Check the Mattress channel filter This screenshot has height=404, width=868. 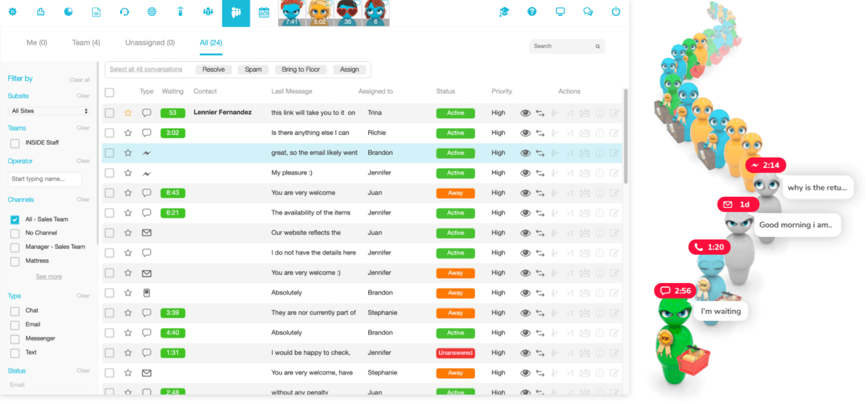click(x=15, y=262)
